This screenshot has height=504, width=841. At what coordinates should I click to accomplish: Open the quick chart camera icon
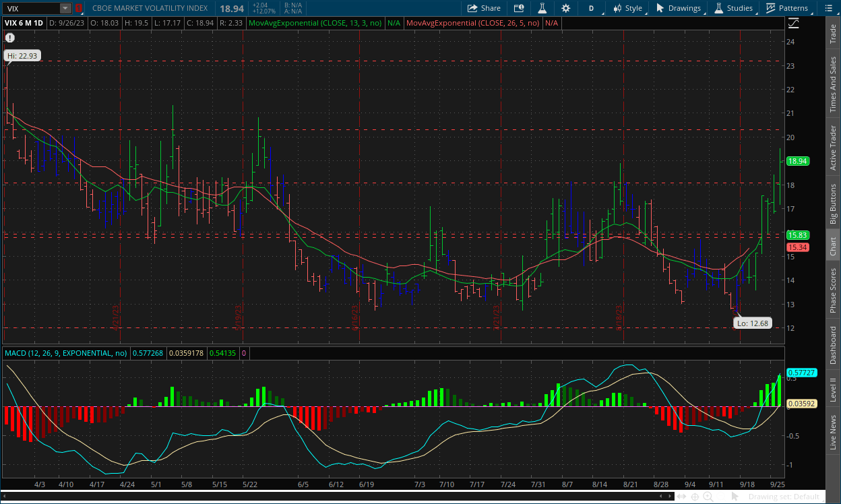pos(519,8)
